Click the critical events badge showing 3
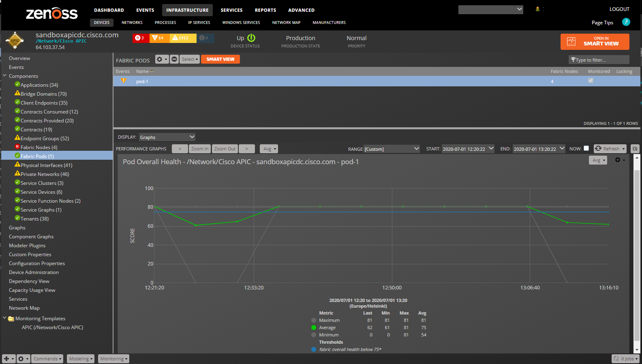The image size is (642, 364). tap(141, 38)
